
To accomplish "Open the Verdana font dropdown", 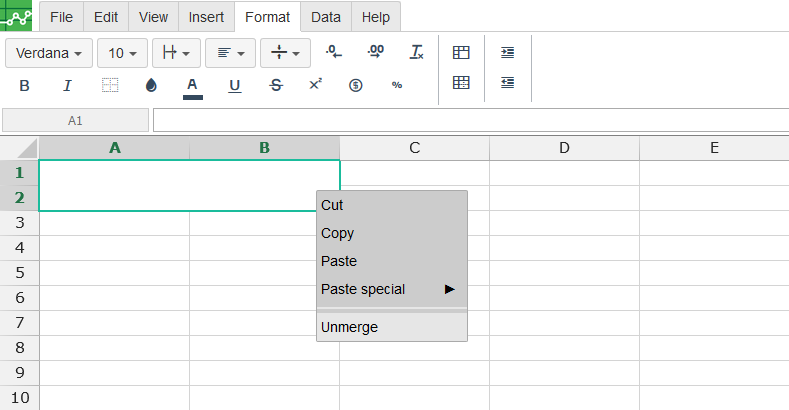I will (x=49, y=53).
